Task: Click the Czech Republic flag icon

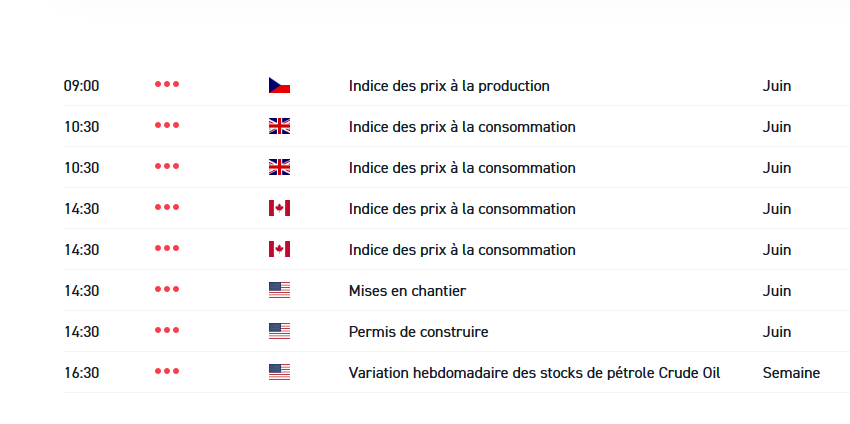Action: click(279, 86)
